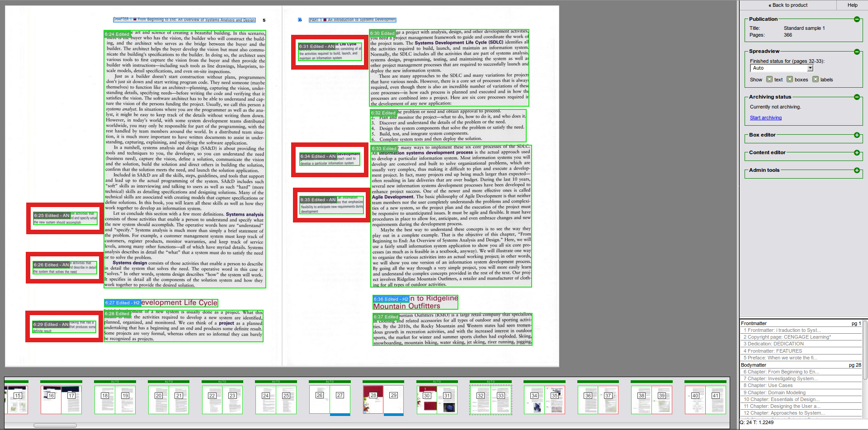The height and width of the screenshot is (430, 868).
Task: Expand the Content editor panel
Action: 856,153
